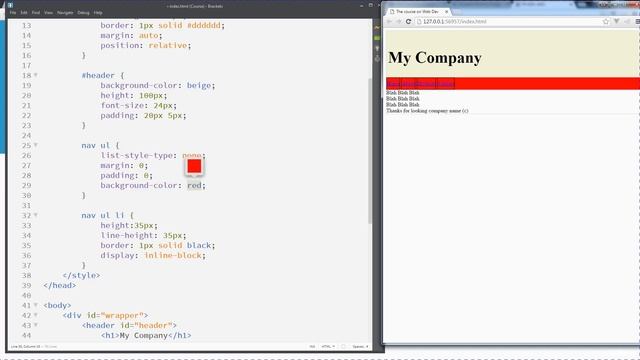Click line number 24 in the gutter
The image size is (640, 360).
point(27,135)
